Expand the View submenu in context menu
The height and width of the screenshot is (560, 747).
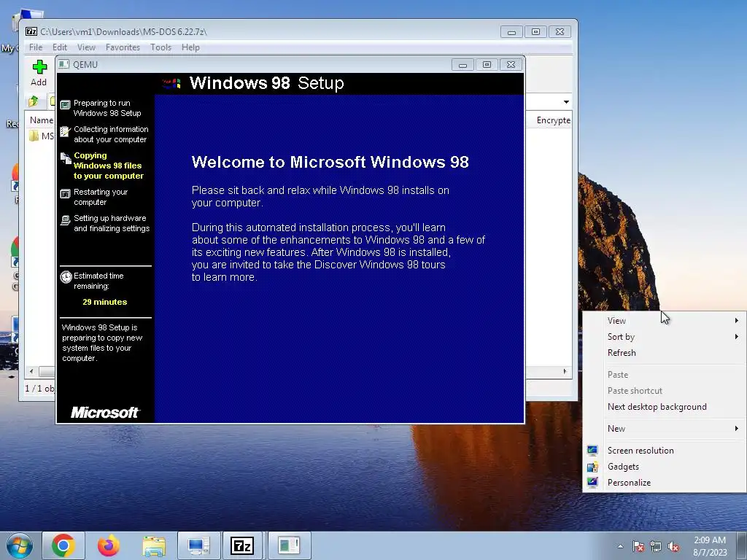coord(737,321)
